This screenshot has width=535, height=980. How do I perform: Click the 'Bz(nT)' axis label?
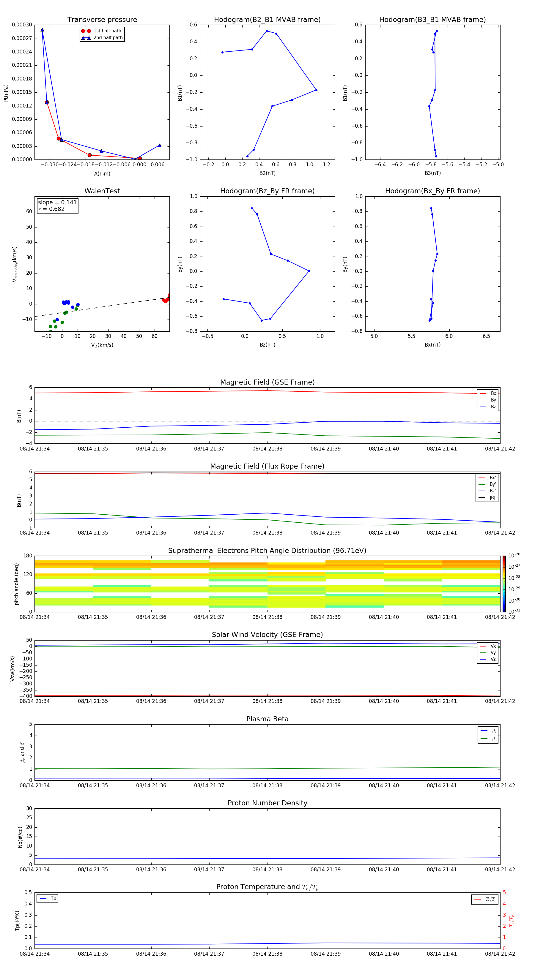[267, 345]
